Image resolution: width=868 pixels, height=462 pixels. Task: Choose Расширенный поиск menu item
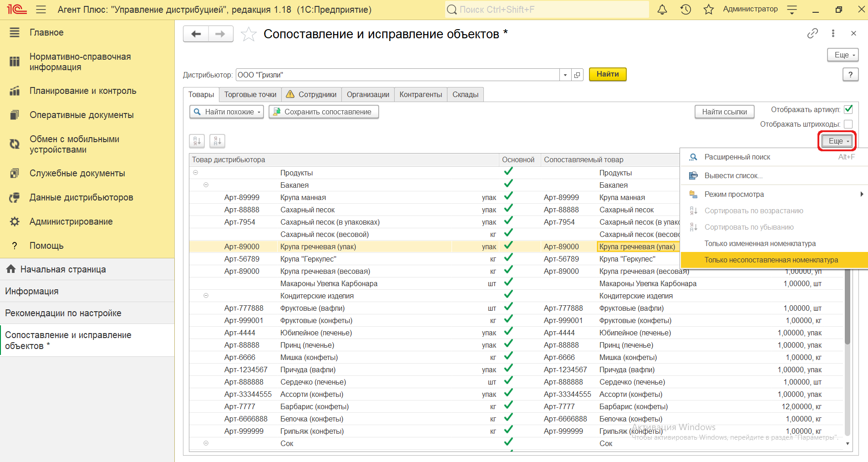pos(774,157)
